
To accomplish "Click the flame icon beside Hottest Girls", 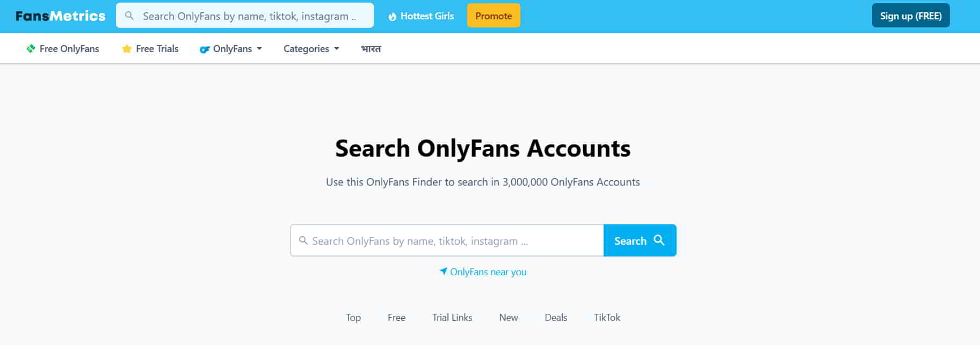I will (393, 17).
